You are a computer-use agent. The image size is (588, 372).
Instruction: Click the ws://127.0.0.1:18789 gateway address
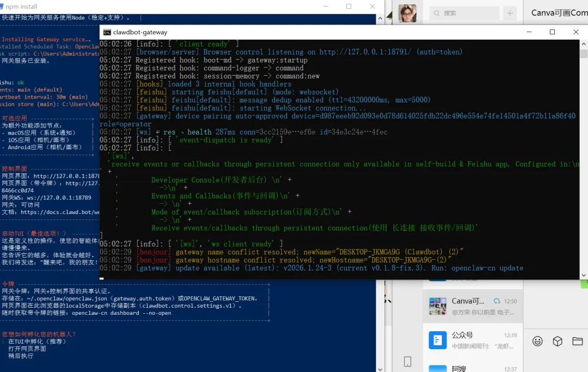click(x=59, y=198)
